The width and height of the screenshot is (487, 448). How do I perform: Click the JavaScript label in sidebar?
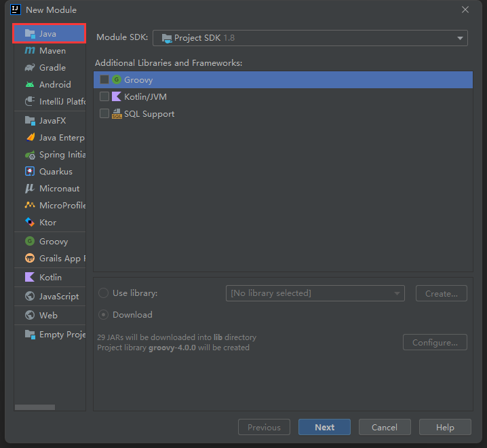tap(59, 297)
